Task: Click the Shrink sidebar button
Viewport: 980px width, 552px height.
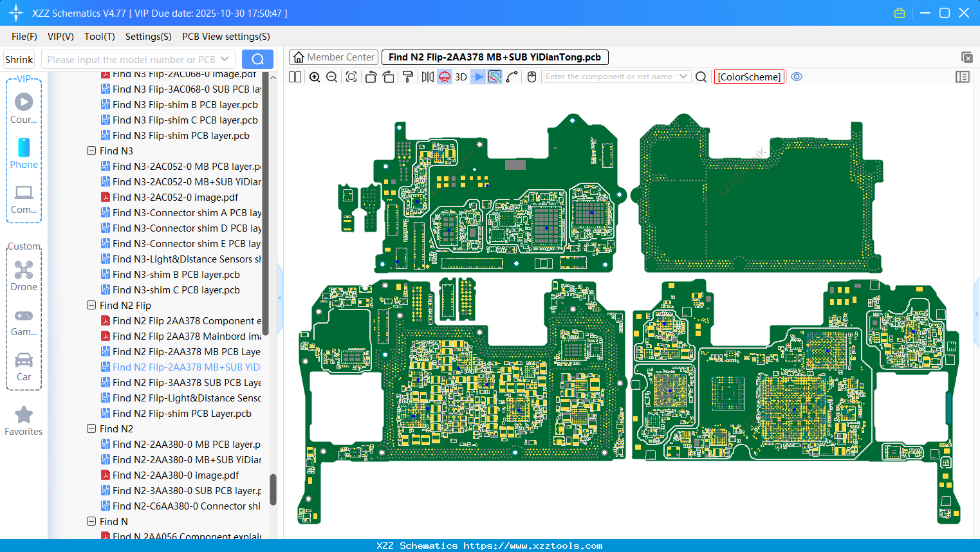Action: click(19, 59)
